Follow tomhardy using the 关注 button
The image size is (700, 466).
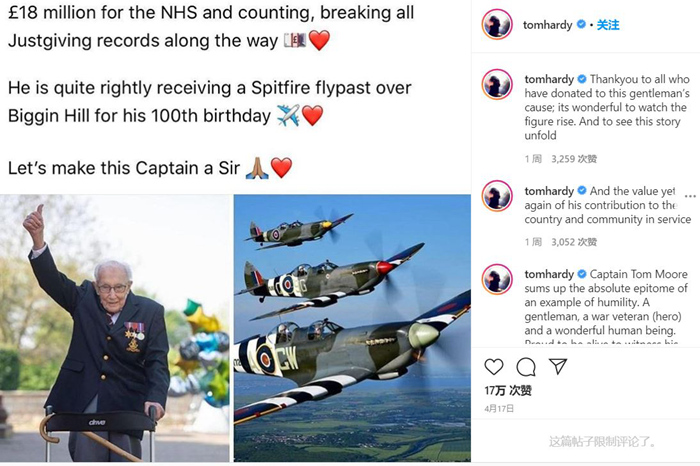coord(608,24)
